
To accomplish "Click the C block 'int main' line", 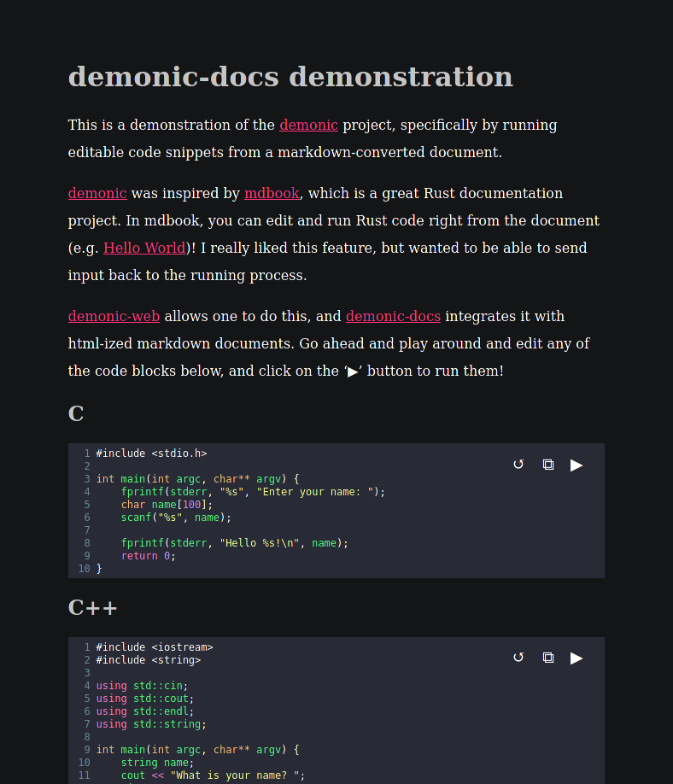I will coord(197,479).
